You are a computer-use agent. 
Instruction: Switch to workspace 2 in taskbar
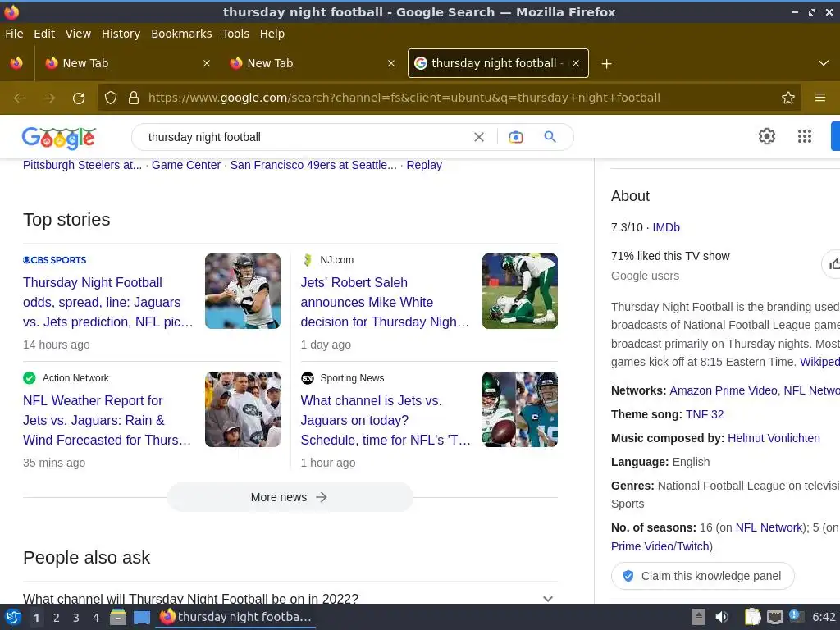(x=56, y=618)
